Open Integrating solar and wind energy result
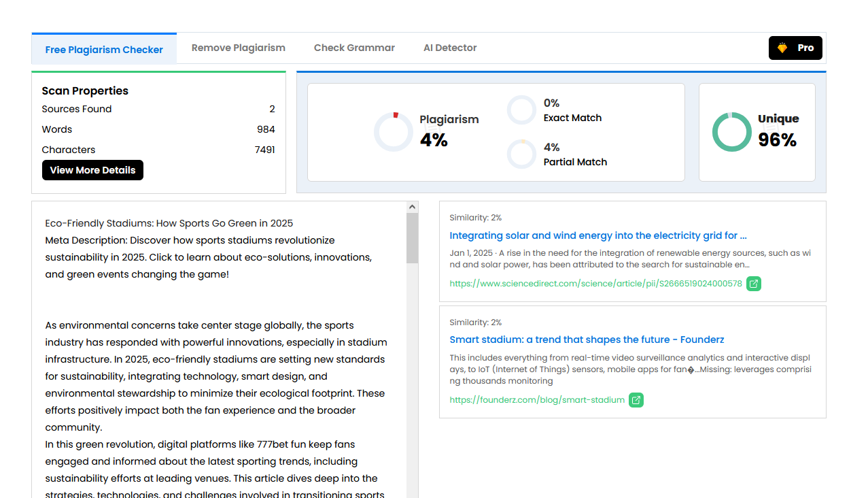 pos(598,235)
